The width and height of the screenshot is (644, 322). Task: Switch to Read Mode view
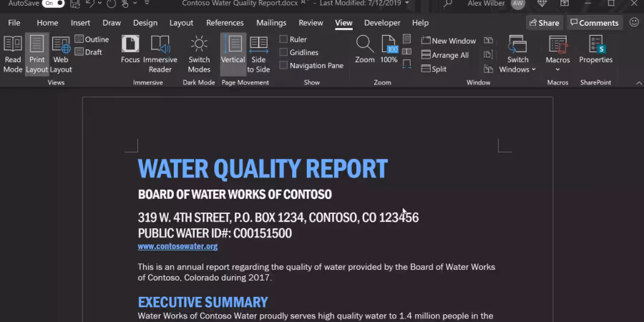pyautogui.click(x=13, y=54)
